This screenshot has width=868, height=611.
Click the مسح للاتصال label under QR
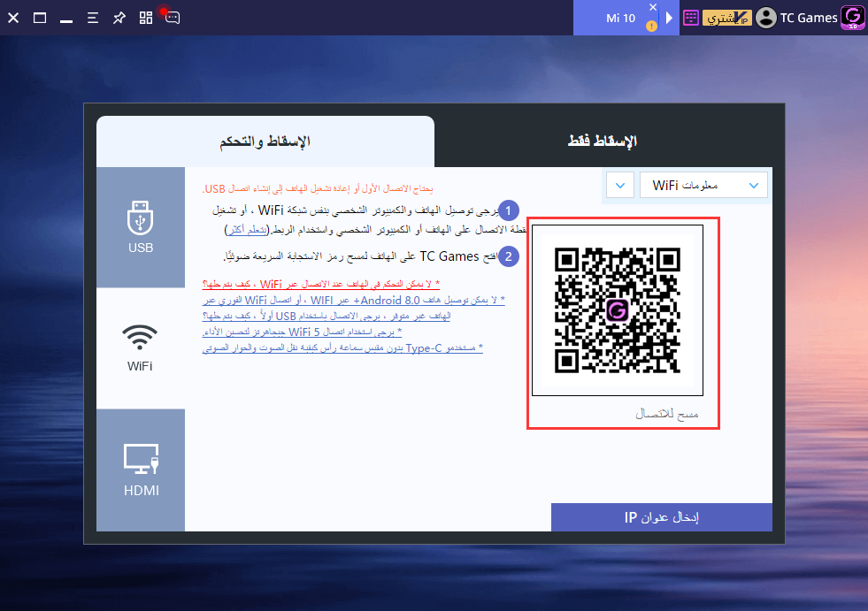(x=666, y=414)
